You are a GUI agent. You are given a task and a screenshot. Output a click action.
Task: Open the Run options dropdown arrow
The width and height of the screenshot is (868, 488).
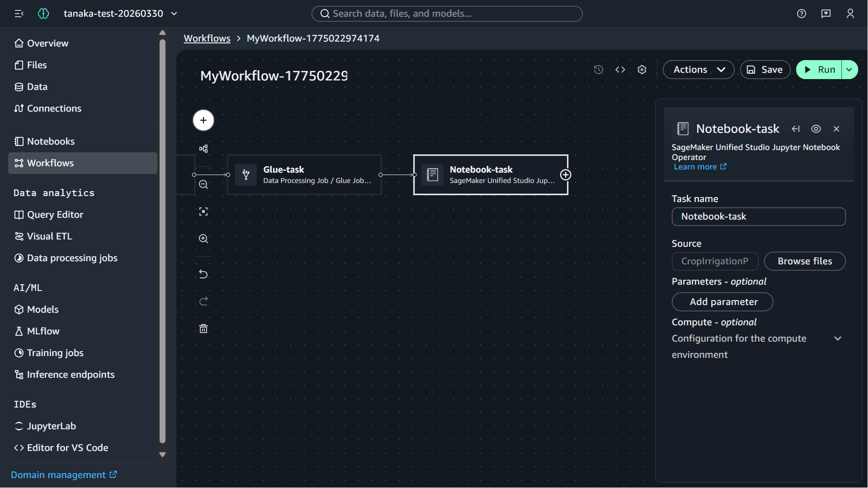849,70
